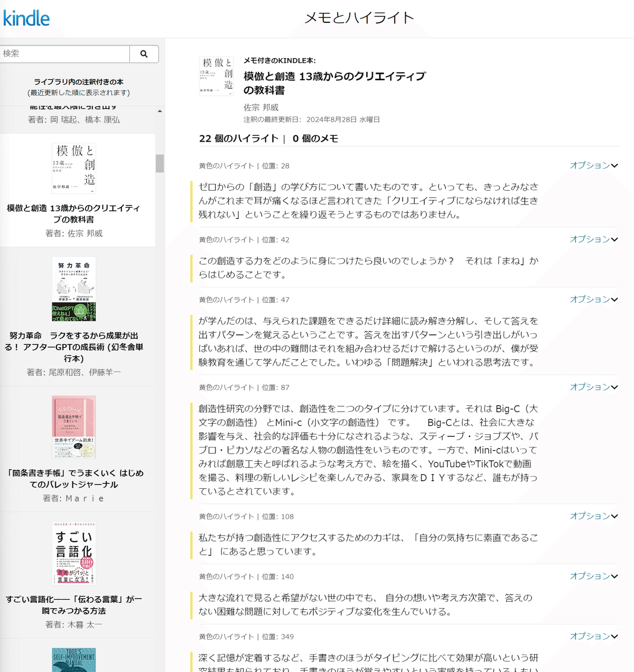
Task: Click the main heading 模倣と創造 13歳からのクリエイティブの教科書
Action: (x=334, y=83)
